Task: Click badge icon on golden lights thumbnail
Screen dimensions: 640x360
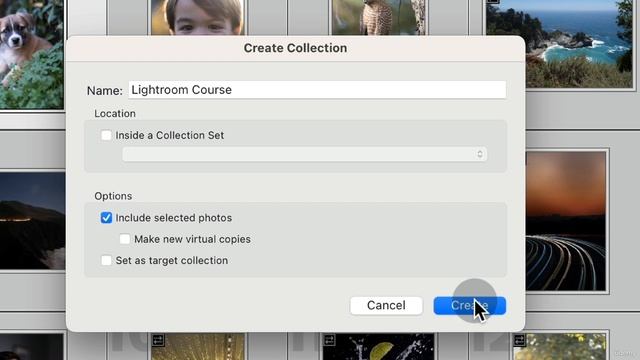Action: click(158, 340)
